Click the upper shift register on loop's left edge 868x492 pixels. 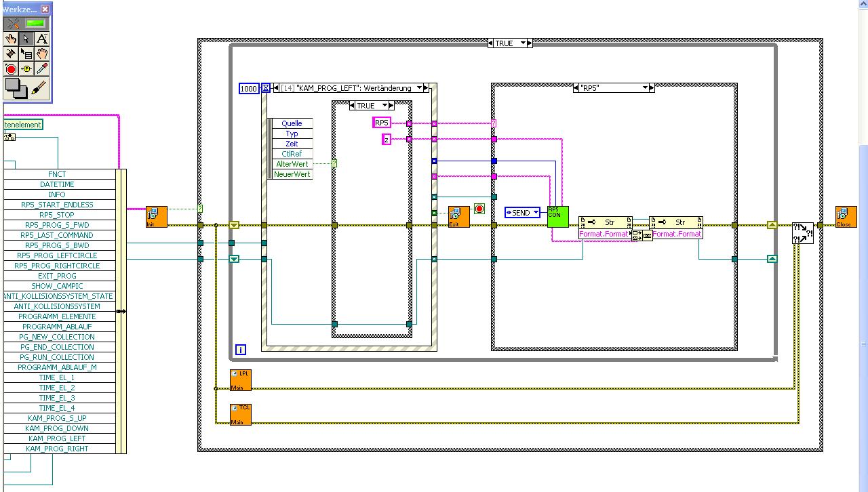(x=234, y=225)
